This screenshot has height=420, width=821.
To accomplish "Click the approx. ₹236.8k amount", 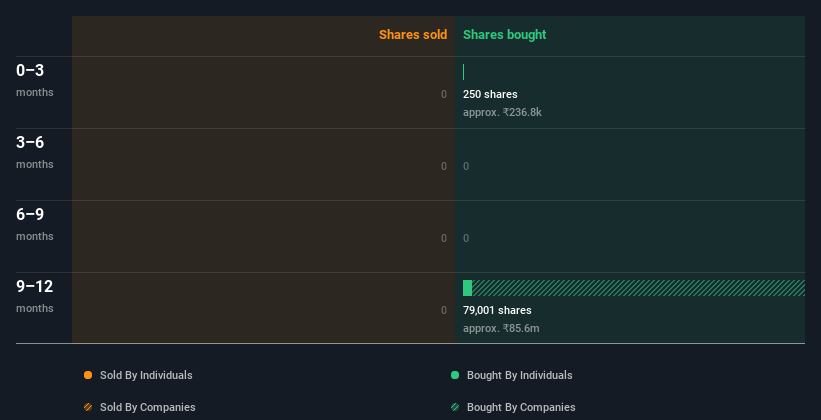I will [502, 112].
